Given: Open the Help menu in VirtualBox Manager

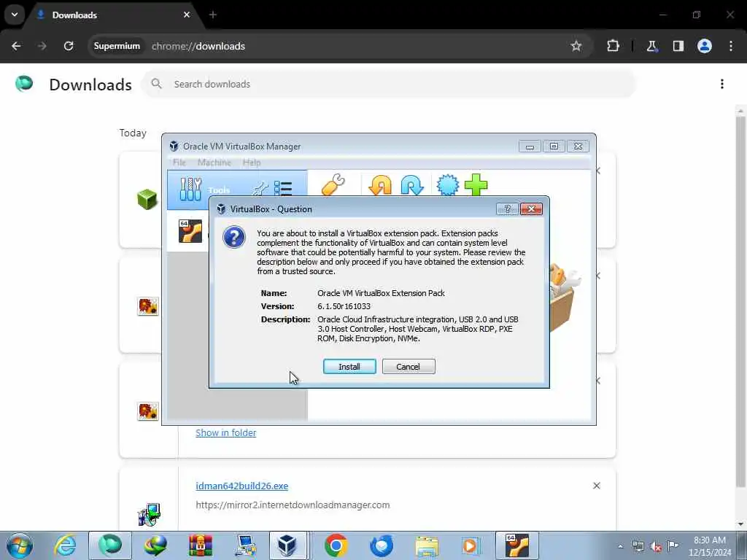Looking at the screenshot, I should click(252, 163).
